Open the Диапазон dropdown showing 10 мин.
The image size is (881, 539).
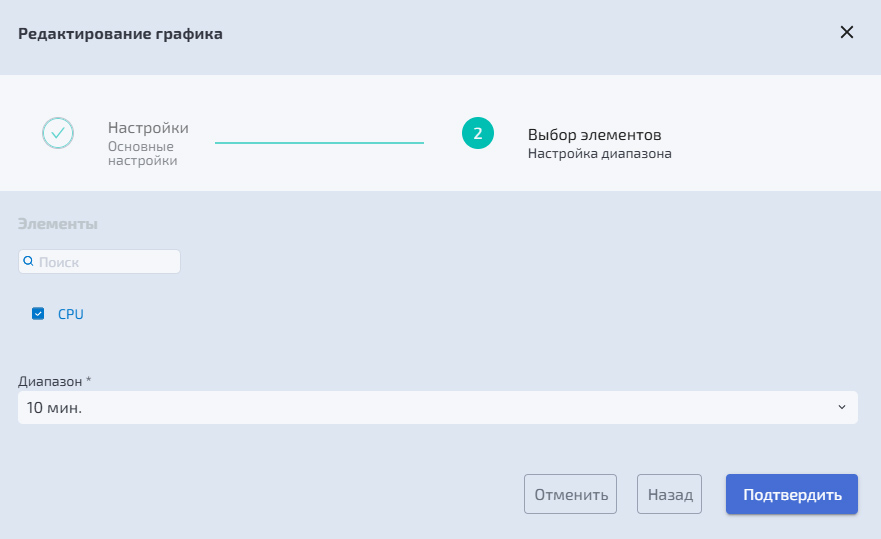click(x=438, y=407)
